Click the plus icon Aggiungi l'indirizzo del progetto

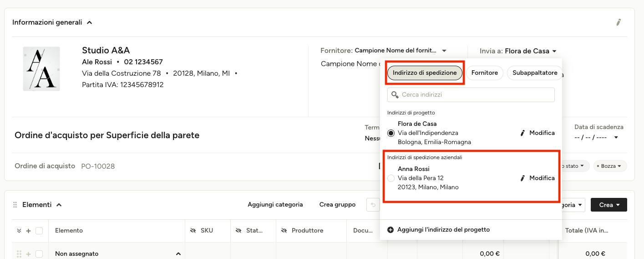[390, 230]
